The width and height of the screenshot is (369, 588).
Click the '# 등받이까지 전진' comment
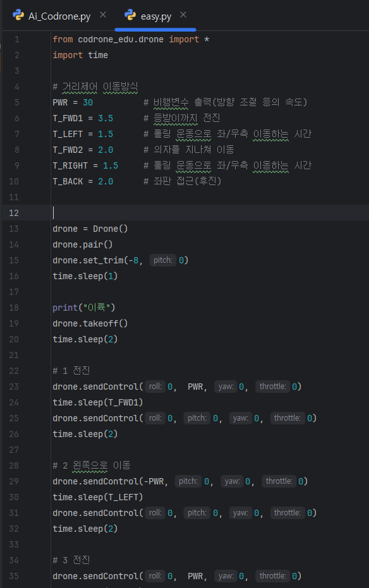click(182, 119)
